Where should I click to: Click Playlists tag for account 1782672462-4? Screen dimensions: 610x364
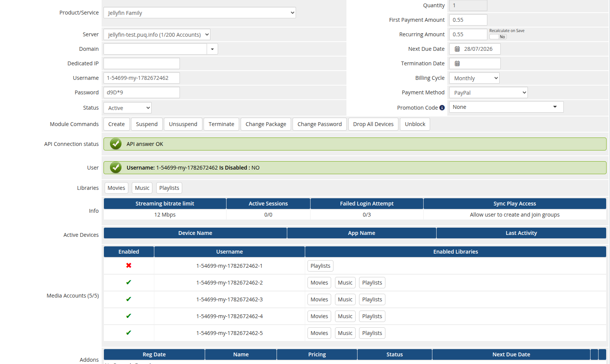pyautogui.click(x=372, y=316)
